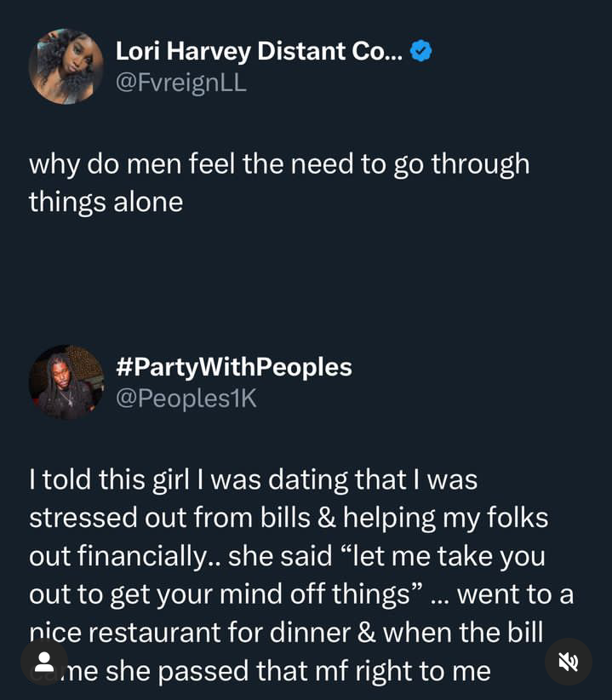Tap the person silhouette icon
Viewport: 612px width, 700px height.
pyautogui.click(x=44, y=662)
